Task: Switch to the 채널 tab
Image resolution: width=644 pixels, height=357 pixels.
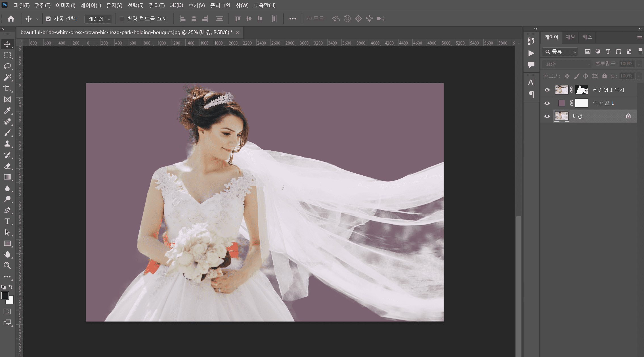Action: 570,37
